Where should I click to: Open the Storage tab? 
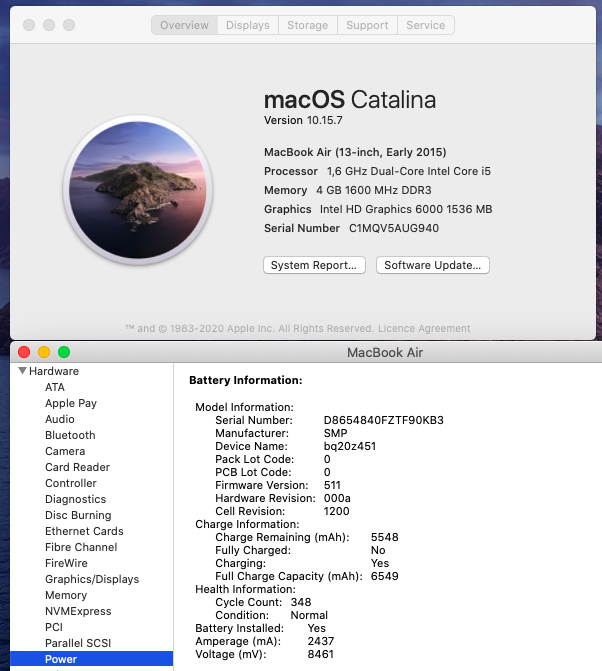pyautogui.click(x=307, y=25)
